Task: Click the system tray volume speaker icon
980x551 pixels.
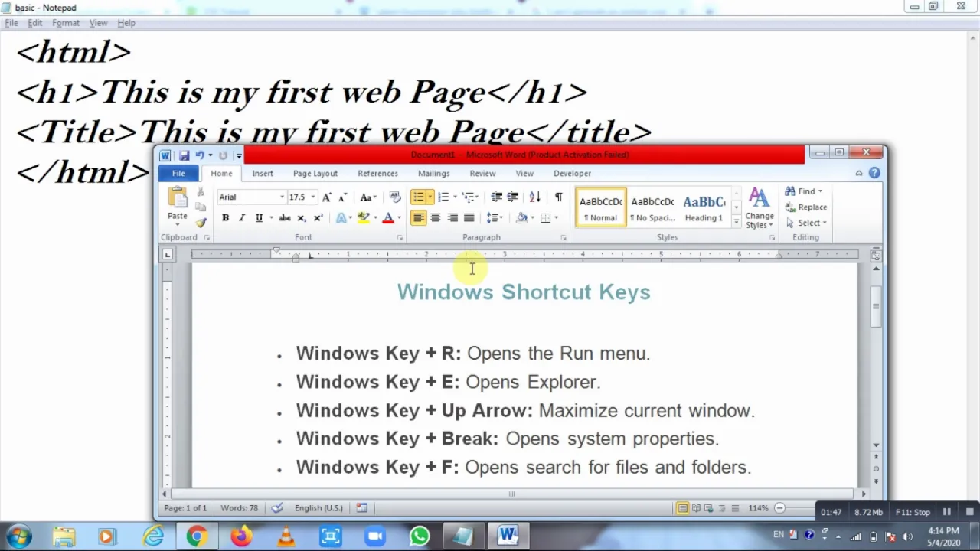Action: coord(907,536)
